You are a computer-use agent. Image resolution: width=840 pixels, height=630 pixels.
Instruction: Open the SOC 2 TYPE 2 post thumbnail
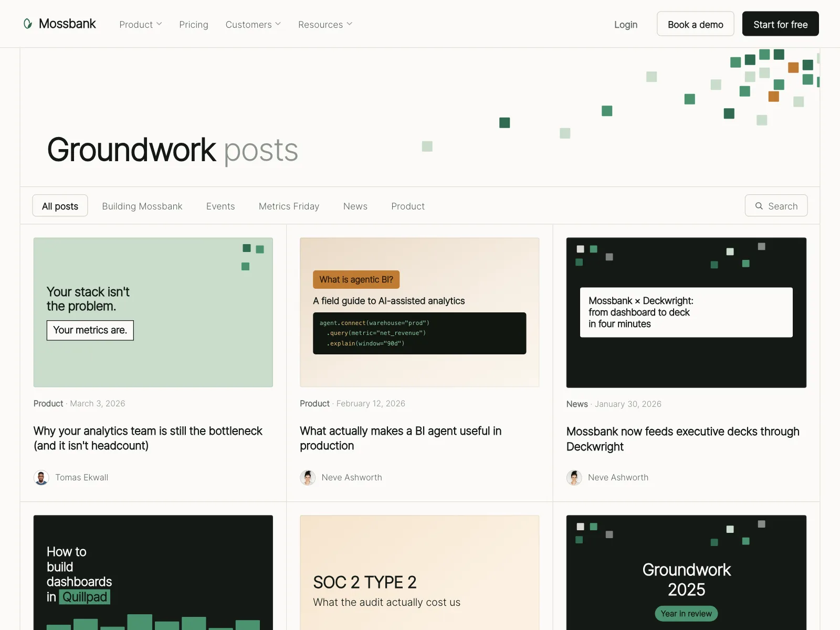click(x=419, y=572)
